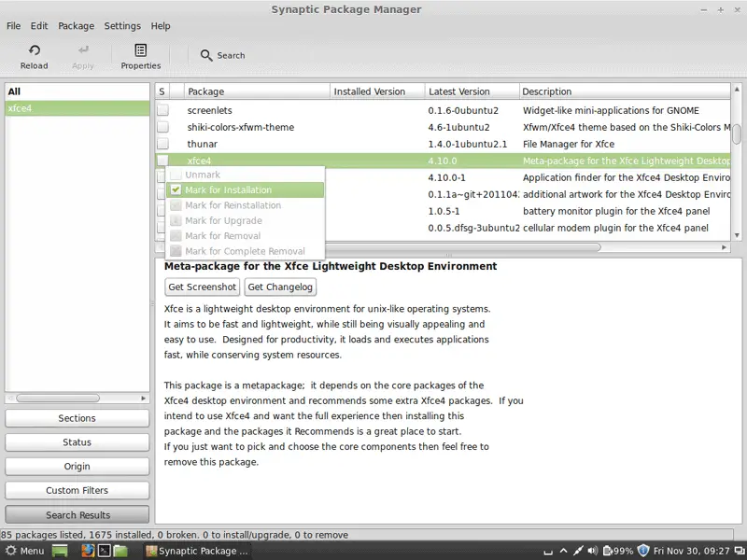Click package list horizontal scroll-right arrow
747x560 pixels.
(725, 247)
